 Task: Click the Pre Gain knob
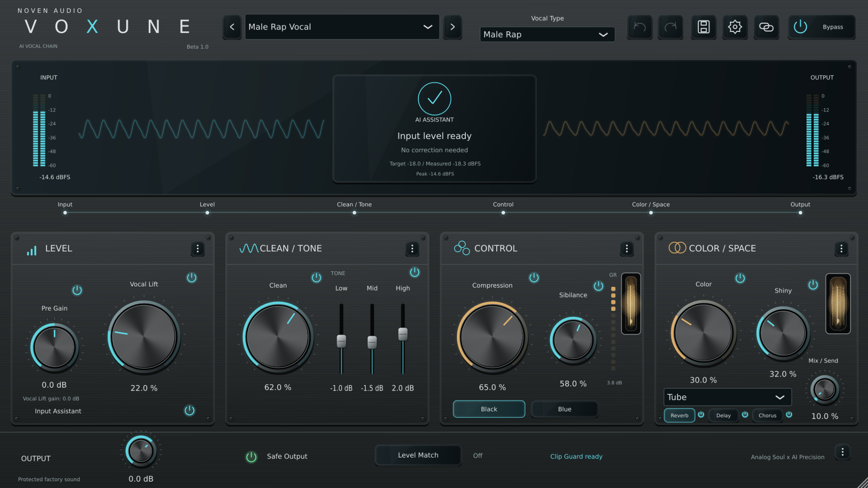[x=54, y=347]
